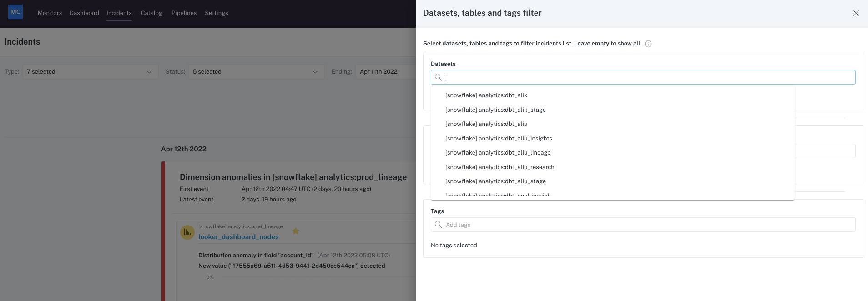Viewport: 868px width, 301px height.
Task: Open the Ending date picker
Action: tap(384, 72)
